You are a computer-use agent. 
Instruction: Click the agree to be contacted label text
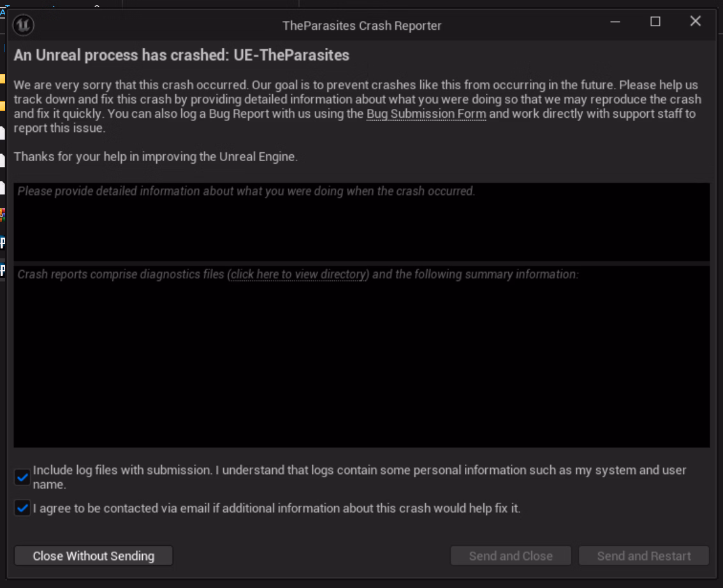pos(277,508)
